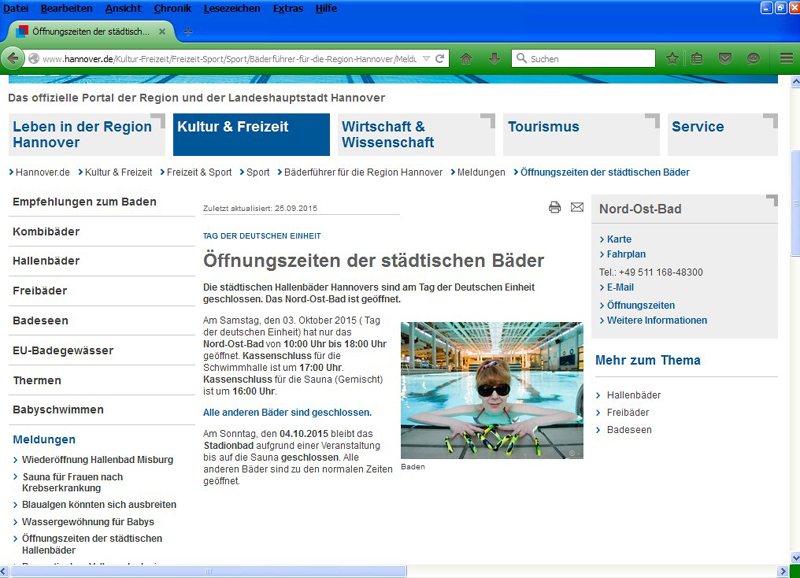Viewport: 800px width, 578px height.
Task: Bookmark this page with the star icon
Action: pyautogui.click(x=673, y=59)
